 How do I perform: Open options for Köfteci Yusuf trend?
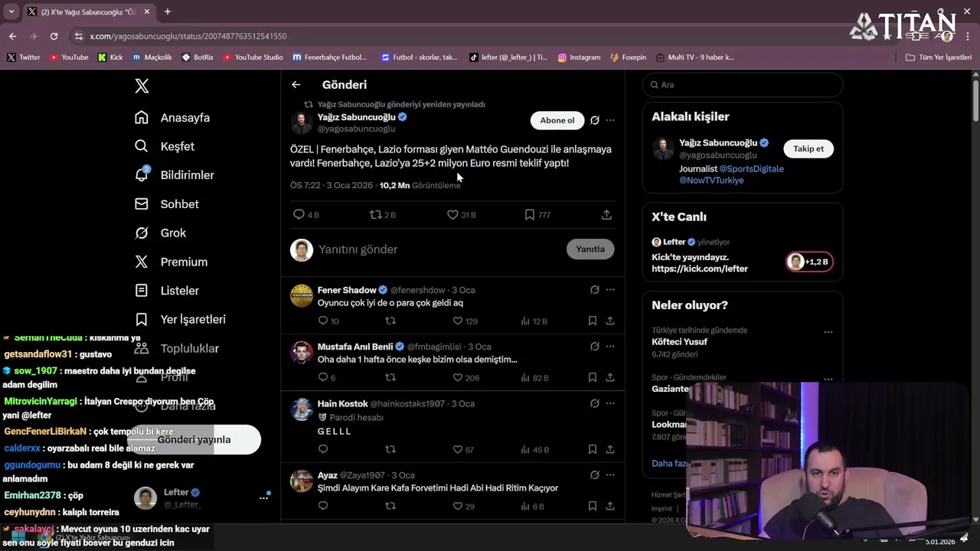(x=828, y=332)
